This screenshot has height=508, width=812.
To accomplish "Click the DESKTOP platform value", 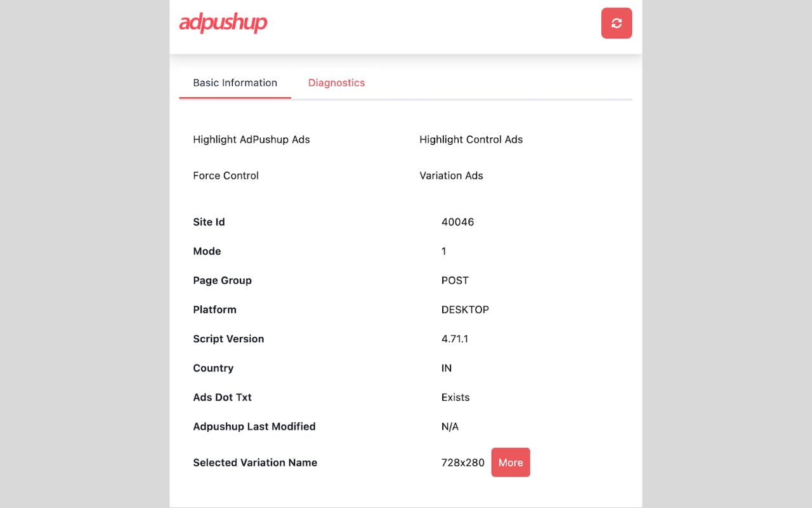I will [465, 309].
